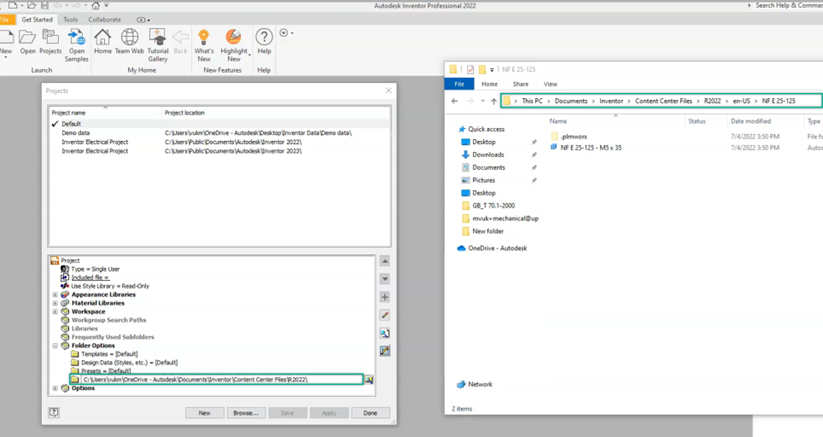
Task: Select the Templates = [Default] tree item
Action: click(104, 354)
